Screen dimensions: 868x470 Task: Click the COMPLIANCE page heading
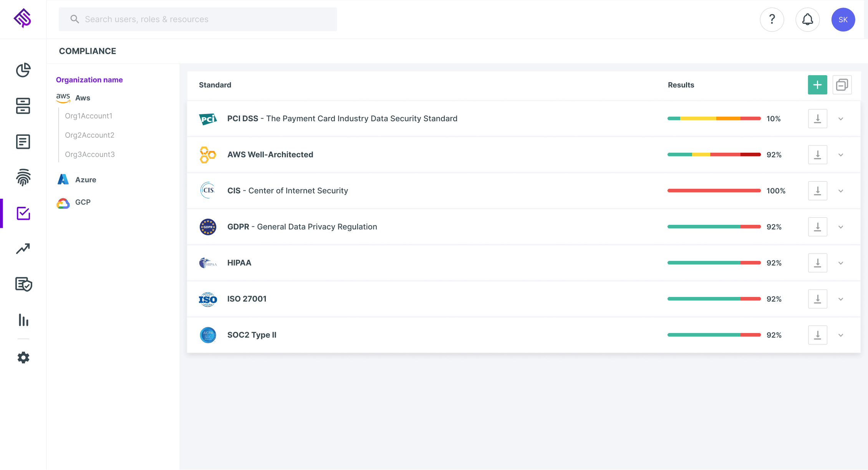[x=88, y=51]
